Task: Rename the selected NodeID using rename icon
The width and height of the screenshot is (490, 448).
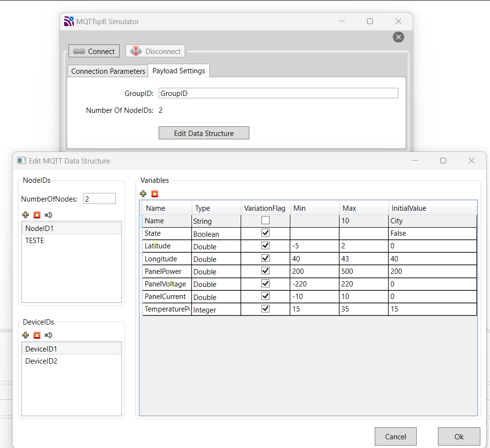Action: coord(48,215)
